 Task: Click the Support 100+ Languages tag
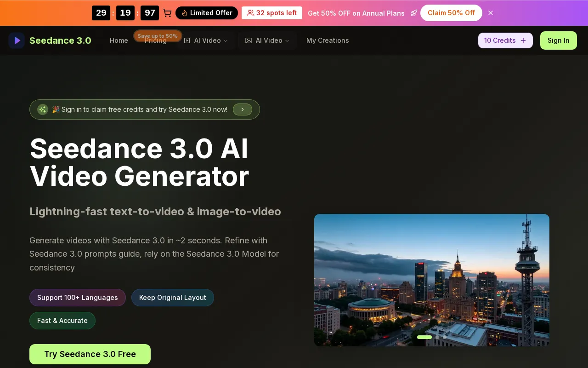click(x=78, y=298)
